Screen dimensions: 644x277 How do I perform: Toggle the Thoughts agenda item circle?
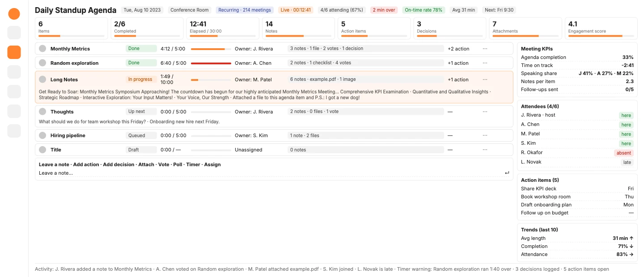pyautogui.click(x=42, y=112)
